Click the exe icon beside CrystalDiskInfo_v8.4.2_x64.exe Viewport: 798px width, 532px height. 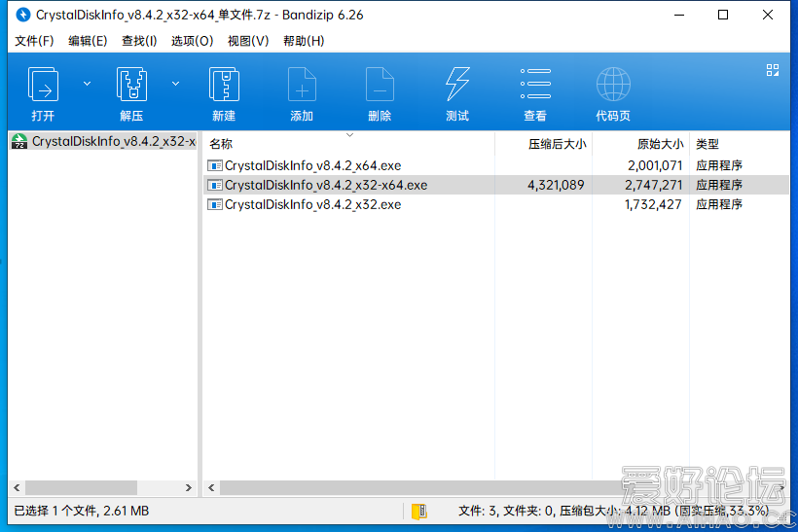215,165
